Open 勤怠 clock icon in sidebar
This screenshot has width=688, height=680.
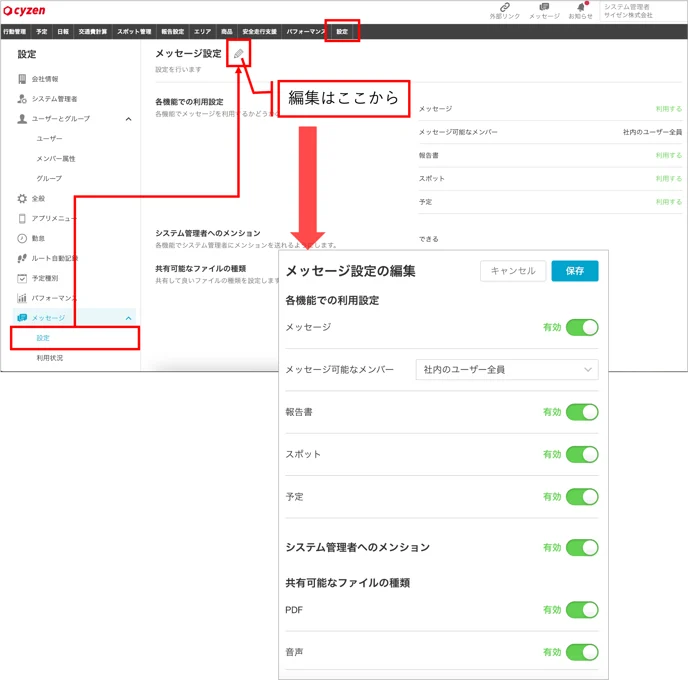coord(22,238)
